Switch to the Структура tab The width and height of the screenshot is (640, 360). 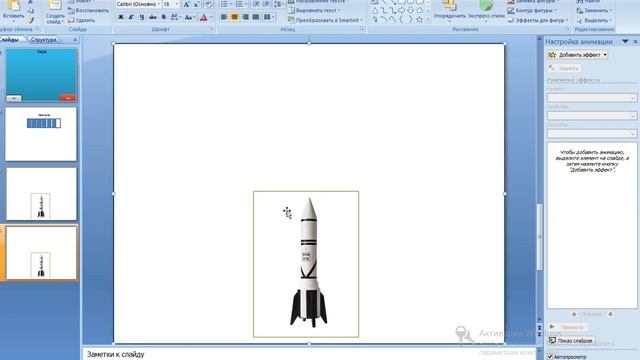(x=43, y=40)
